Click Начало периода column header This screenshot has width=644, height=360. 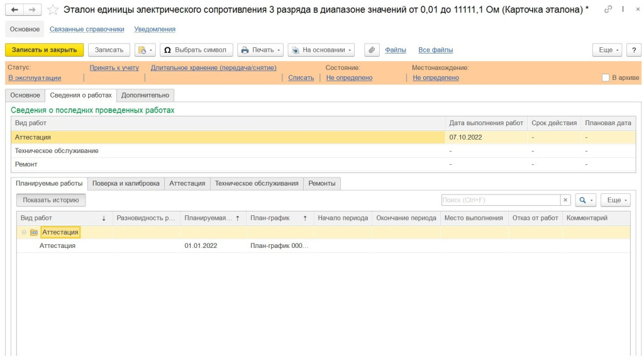coord(343,218)
